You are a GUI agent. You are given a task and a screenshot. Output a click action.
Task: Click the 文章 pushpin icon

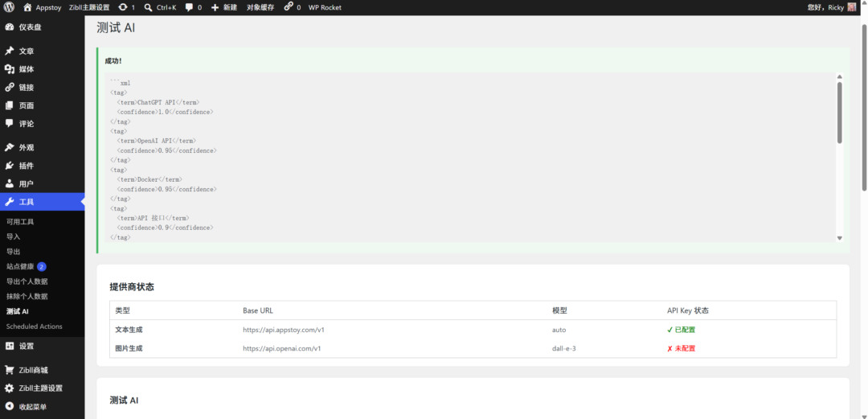[x=10, y=51]
